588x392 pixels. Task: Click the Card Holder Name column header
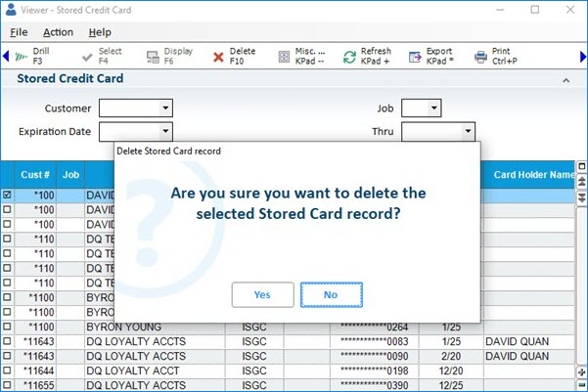(533, 175)
